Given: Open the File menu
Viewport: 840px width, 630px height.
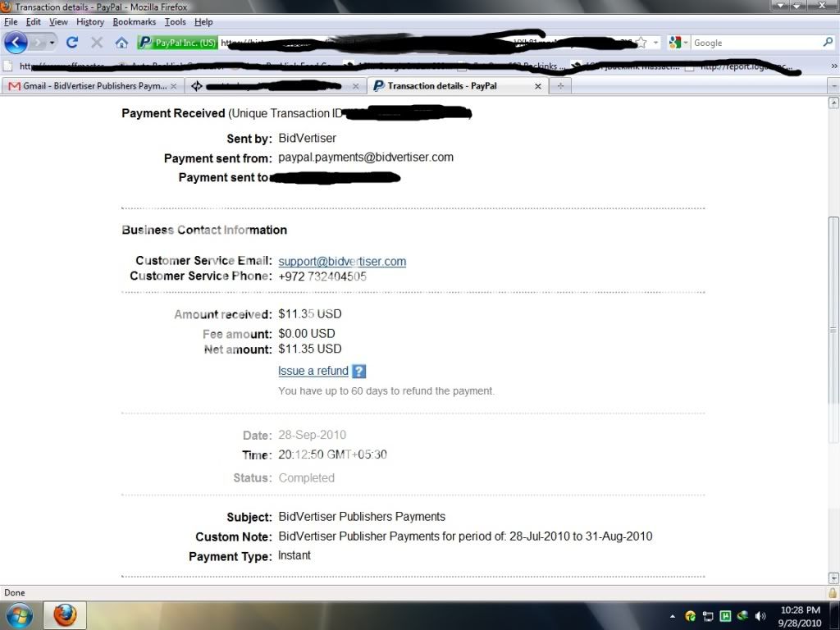Looking at the screenshot, I should [x=11, y=22].
